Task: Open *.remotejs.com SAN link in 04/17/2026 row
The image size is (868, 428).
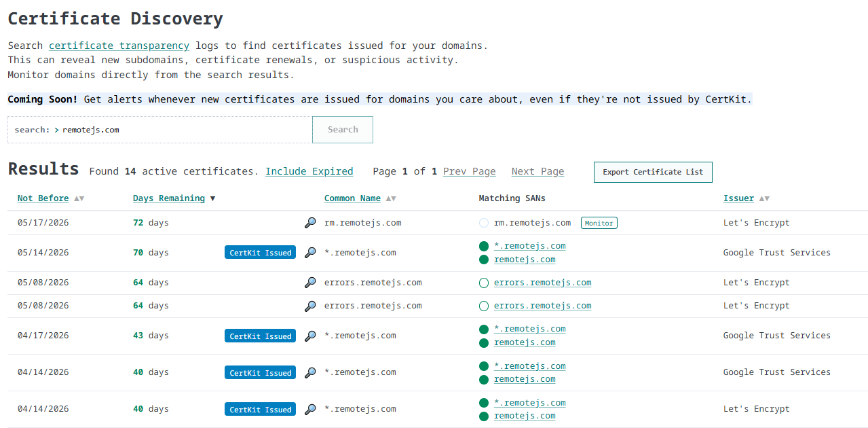Action: pos(530,329)
